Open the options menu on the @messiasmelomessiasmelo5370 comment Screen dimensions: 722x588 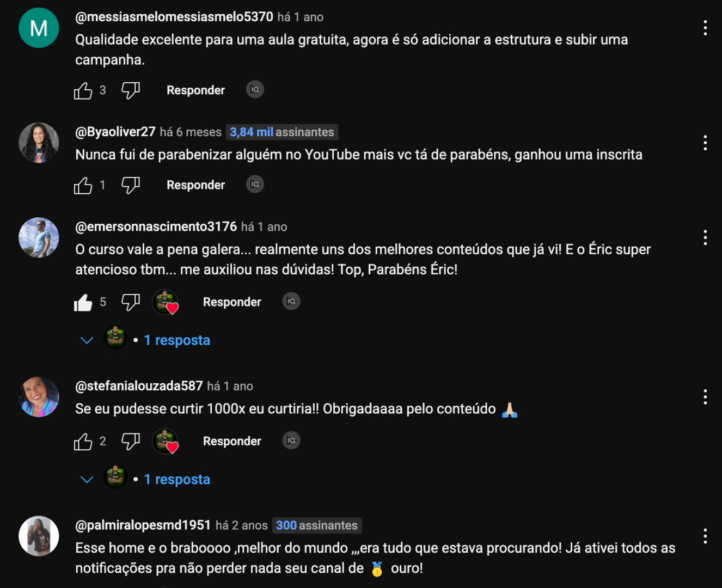[705, 28]
